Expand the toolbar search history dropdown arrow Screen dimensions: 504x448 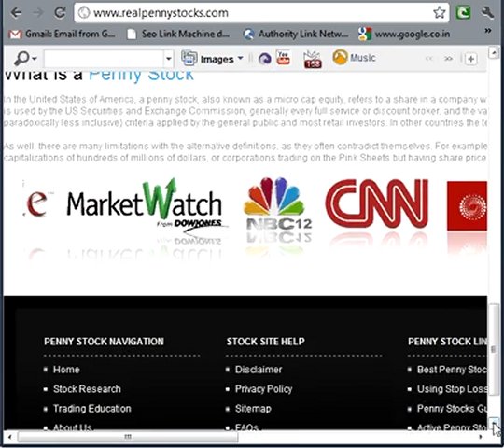coord(168,59)
